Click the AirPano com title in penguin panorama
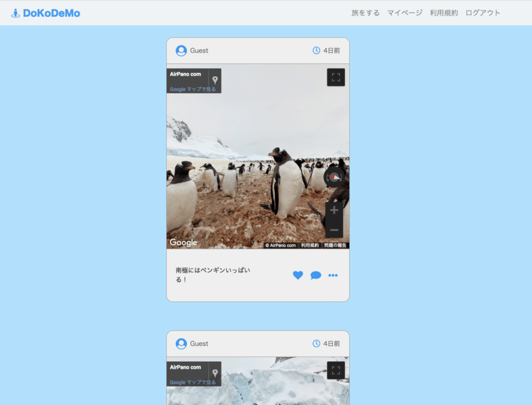 pos(185,74)
